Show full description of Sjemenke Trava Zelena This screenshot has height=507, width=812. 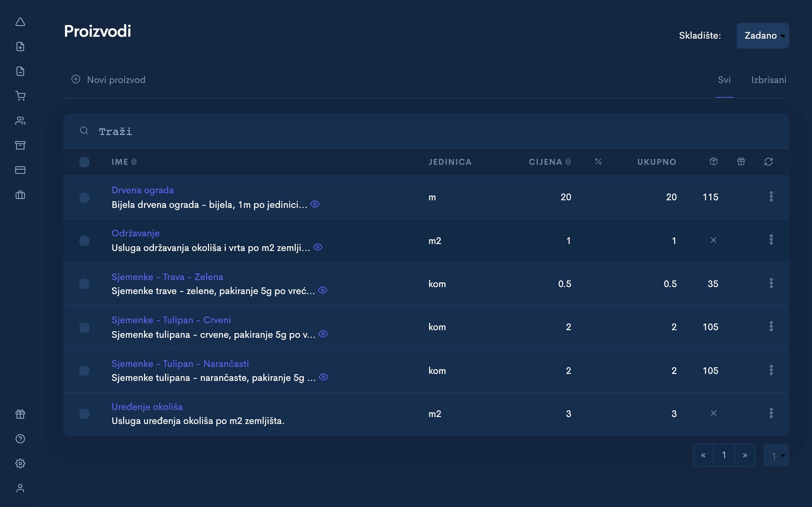pos(323,290)
